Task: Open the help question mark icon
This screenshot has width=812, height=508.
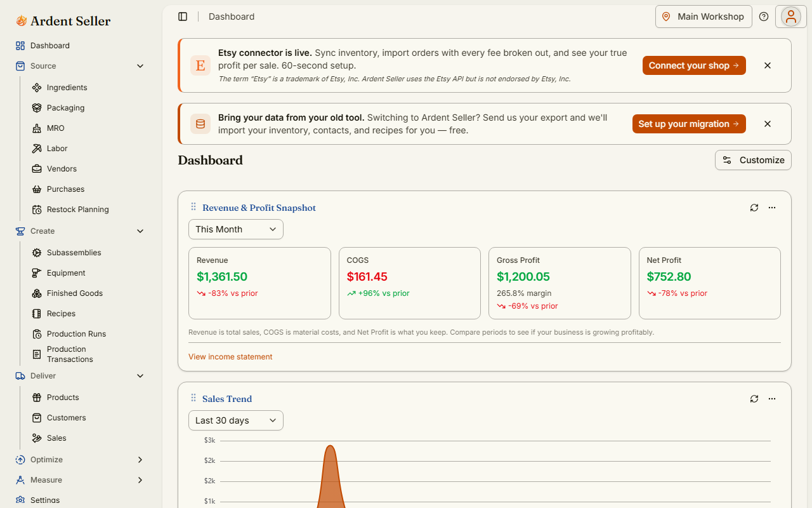Action: 764,17
